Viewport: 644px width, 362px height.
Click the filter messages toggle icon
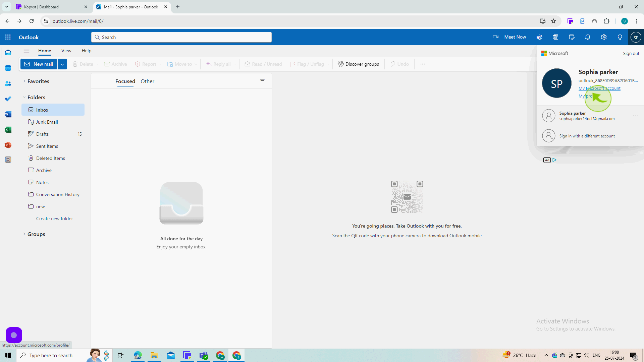coord(262,80)
